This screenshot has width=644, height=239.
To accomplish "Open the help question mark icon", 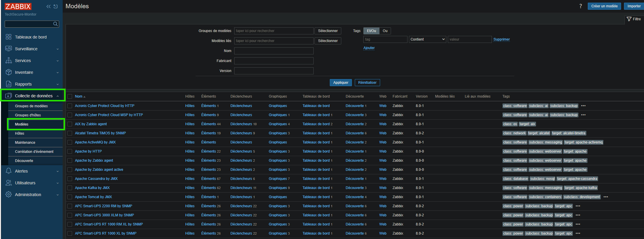I will (580, 6).
